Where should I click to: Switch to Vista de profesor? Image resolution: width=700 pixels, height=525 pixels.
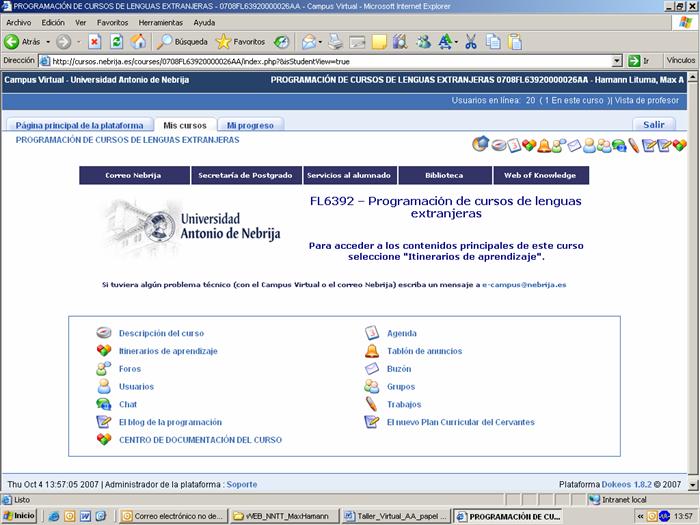[647, 100]
